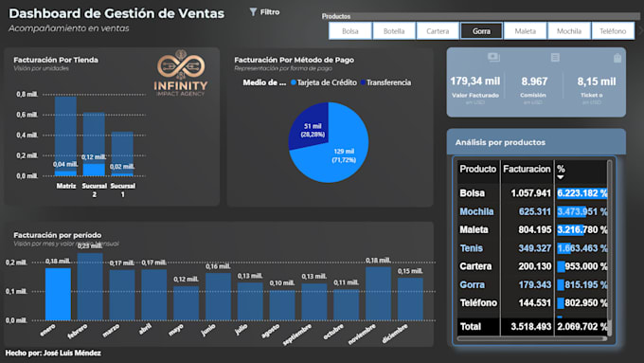The image size is (644, 363).
Task: Click the 8.967 Comisión card value
Action: [534, 82]
